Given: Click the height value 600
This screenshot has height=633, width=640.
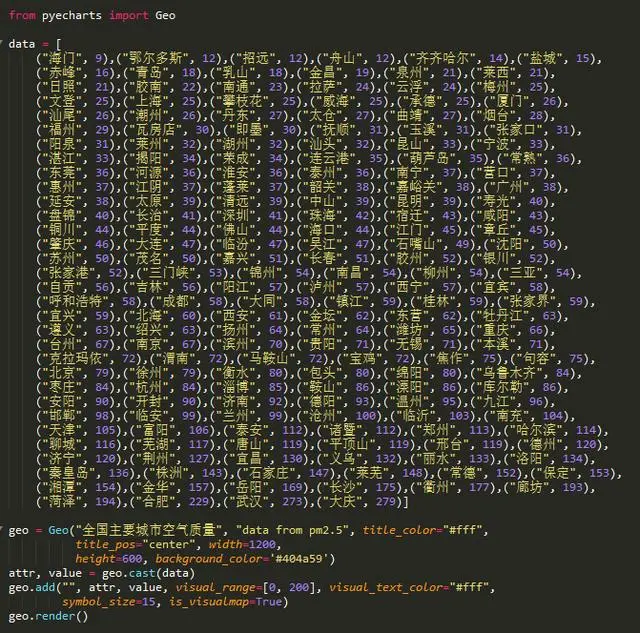Looking at the screenshot, I should pyautogui.click(x=132, y=559).
